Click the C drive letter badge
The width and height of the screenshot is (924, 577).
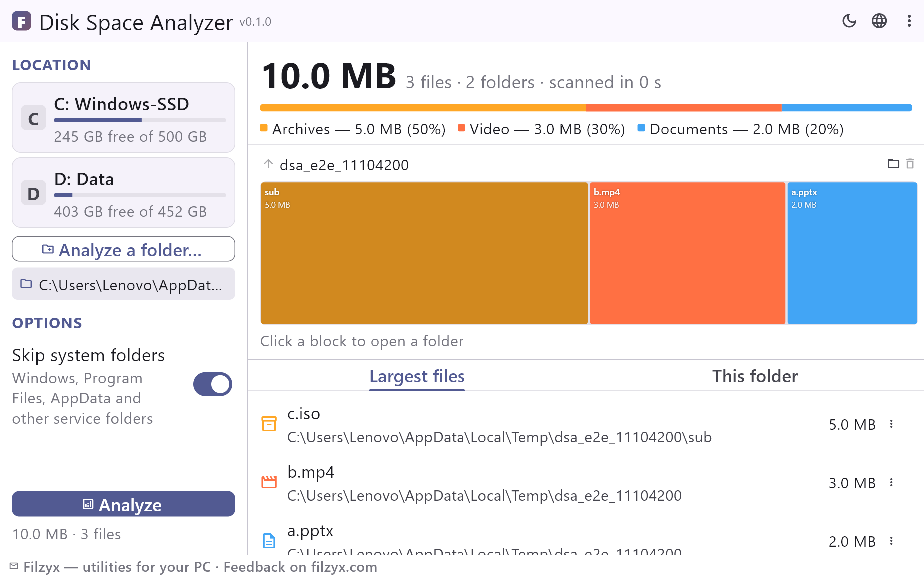33,118
